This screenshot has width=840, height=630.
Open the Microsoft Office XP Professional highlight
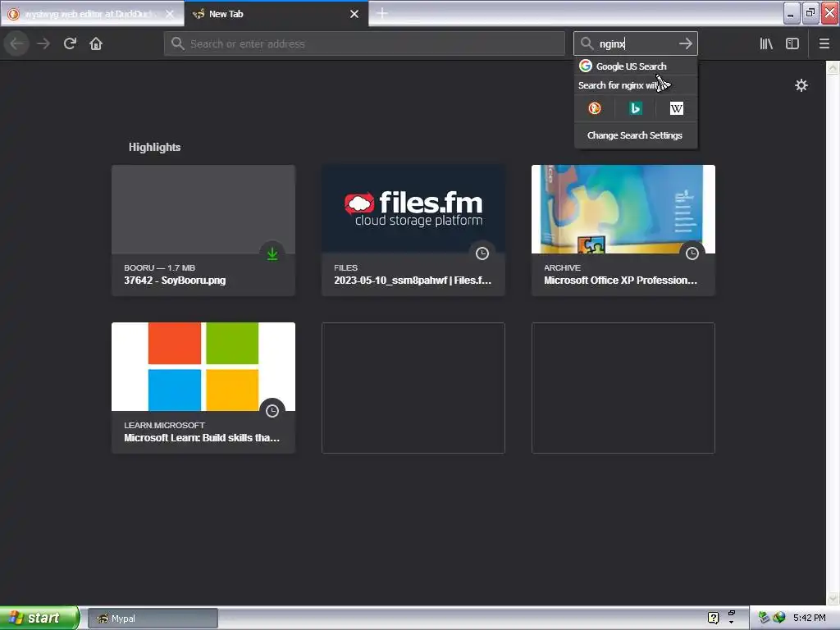pyautogui.click(x=623, y=231)
